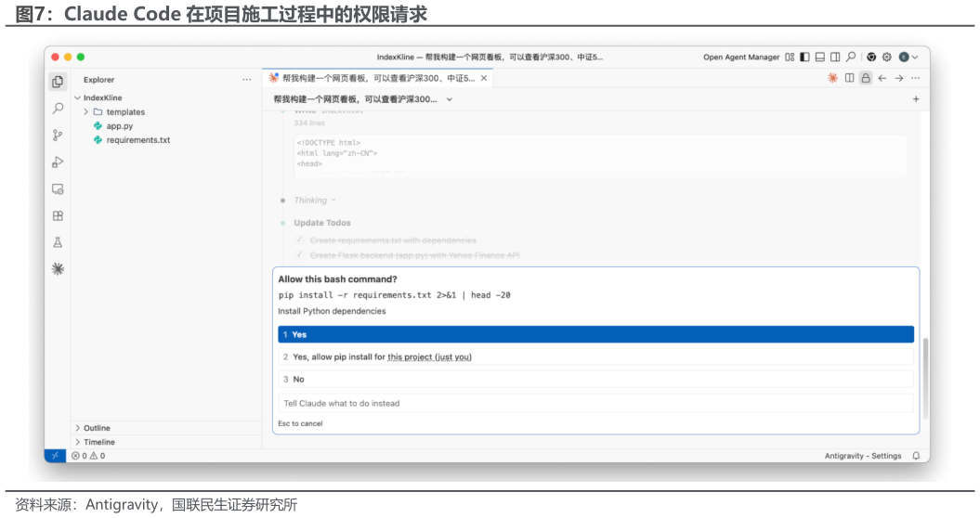Click 'Esc to cancel' hint
The image size is (980, 518).
click(300, 423)
